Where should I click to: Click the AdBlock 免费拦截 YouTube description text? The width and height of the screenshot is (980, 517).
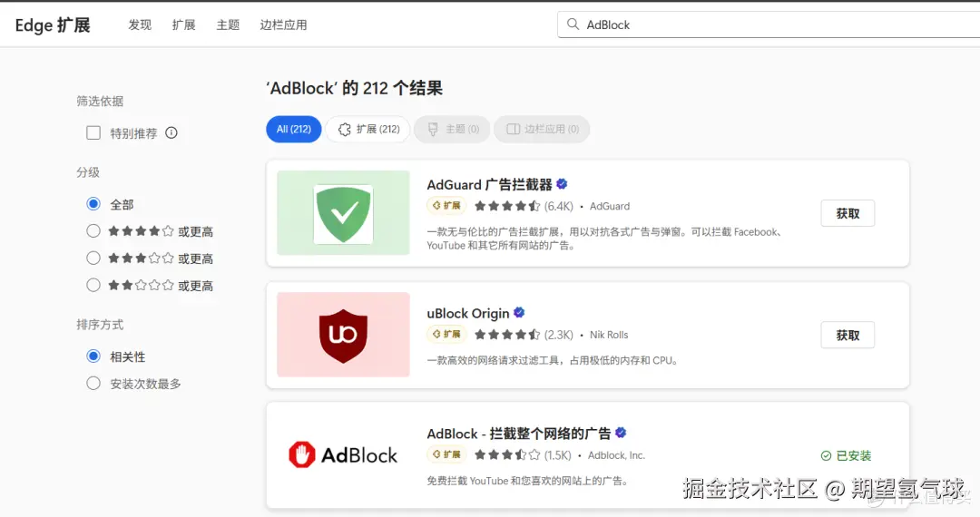click(x=527, y=481)
